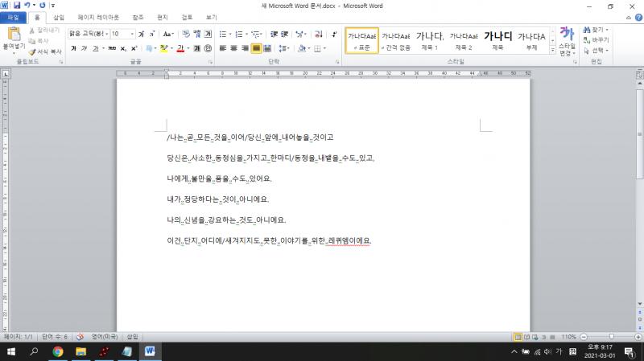Click the vertical scrollbar thumb
This screenshot has height=361, width=644.
click(x=639, y=133)
